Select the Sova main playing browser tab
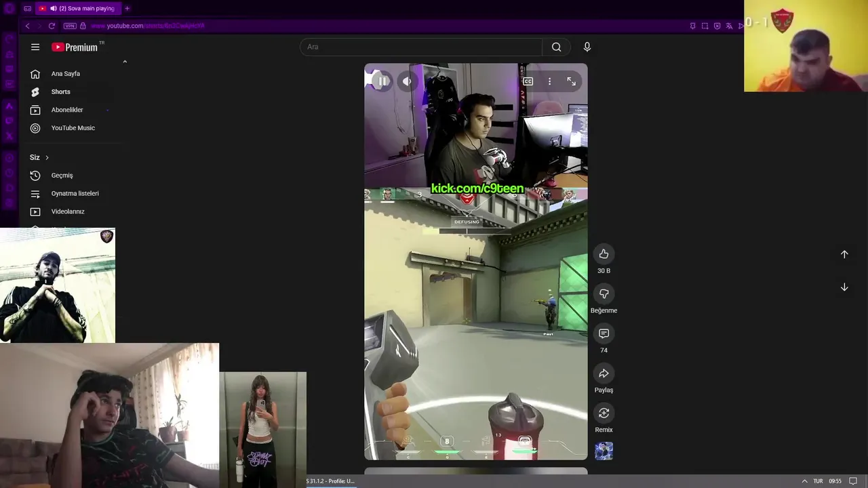The image size is (868, 488). coord(78,8)
